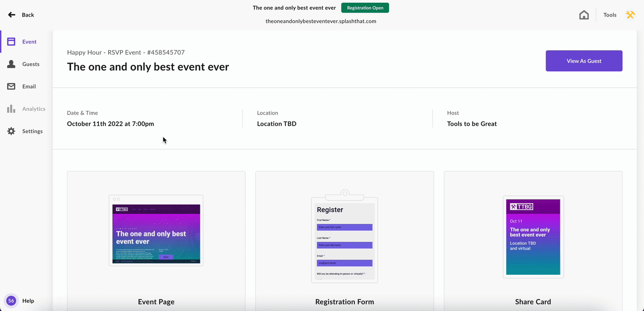Click the Analytics bar chart icon
The height and width of the screenshot is (311, 644).
11,109
